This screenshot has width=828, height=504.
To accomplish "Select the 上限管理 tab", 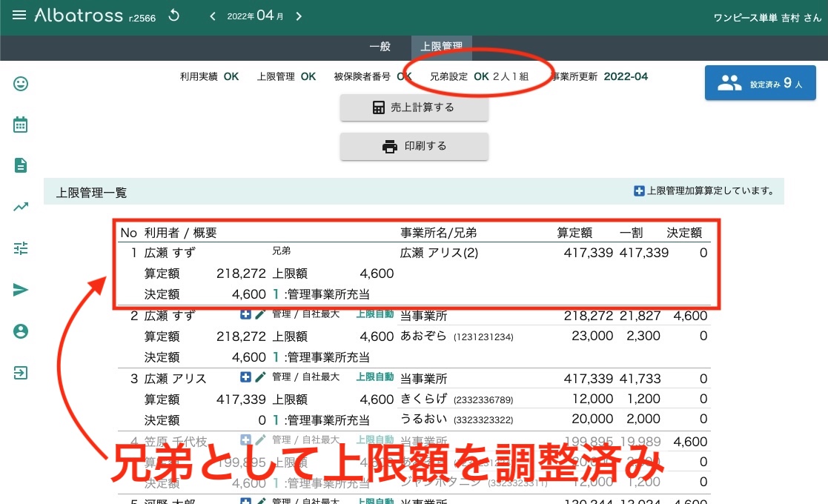I will [441, 46].
